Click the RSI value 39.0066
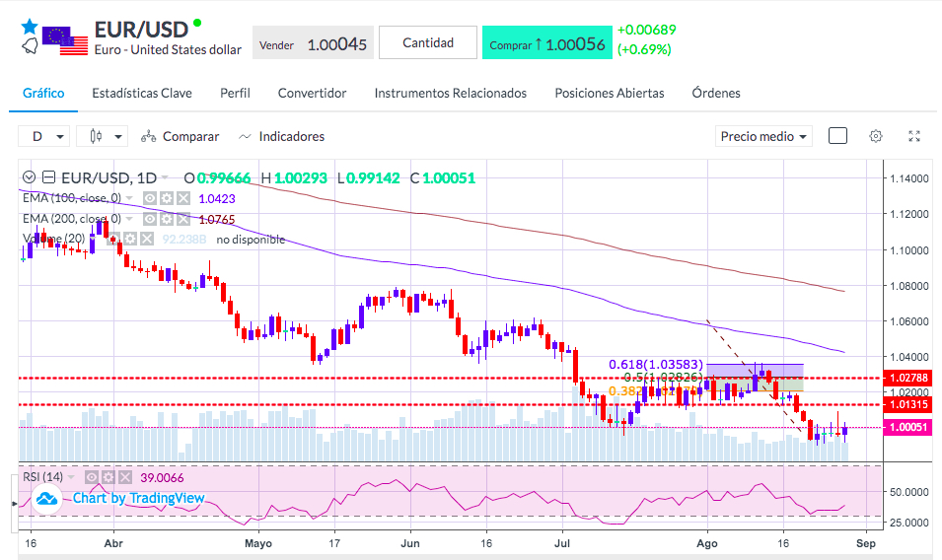This screenshot has height=560, width=942. pos(162,478)
